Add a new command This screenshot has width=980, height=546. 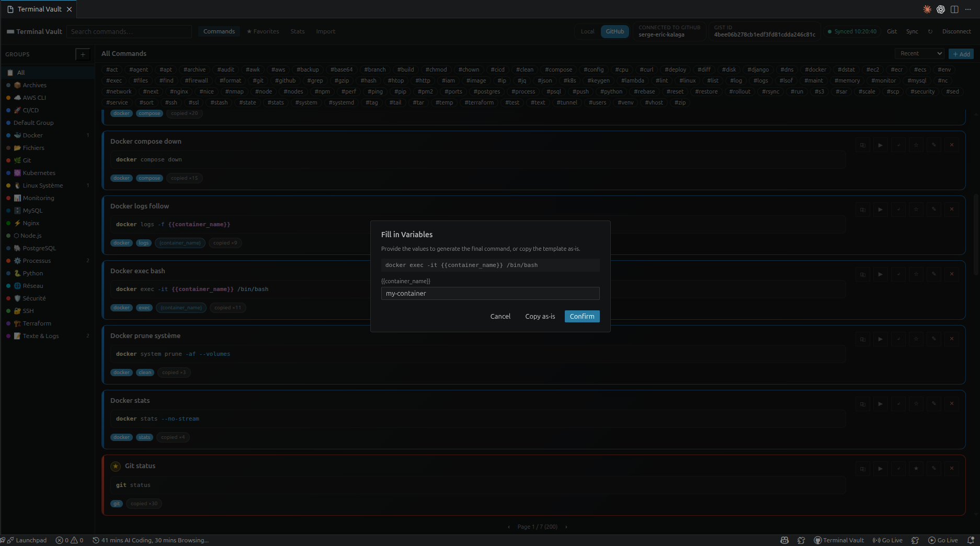961,54
